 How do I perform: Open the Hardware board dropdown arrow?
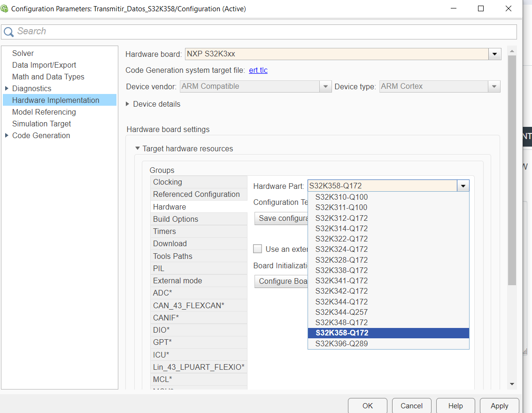coord(494,54)
